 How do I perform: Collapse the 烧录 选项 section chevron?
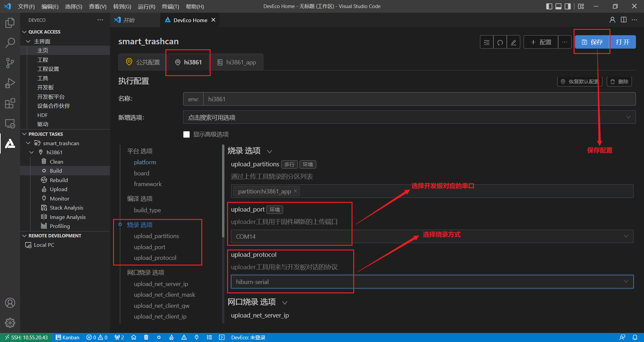tap(269, 152)
